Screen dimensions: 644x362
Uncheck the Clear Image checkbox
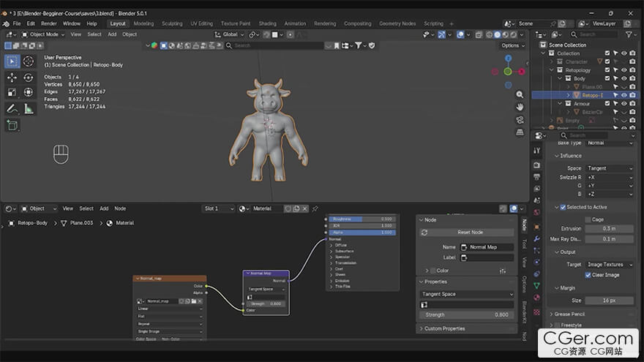coord(588,275)
